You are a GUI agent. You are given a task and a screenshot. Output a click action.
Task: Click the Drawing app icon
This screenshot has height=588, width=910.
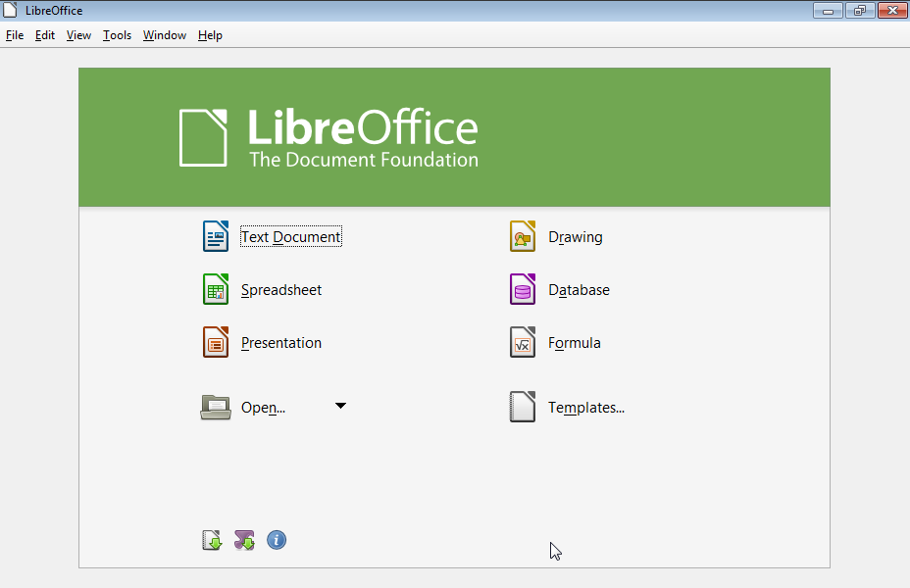tap(523, 236)
